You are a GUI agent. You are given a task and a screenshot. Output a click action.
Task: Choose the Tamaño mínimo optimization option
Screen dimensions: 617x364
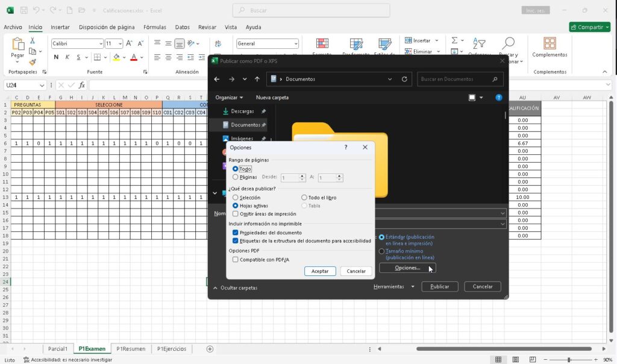click(x=381, y=251)
